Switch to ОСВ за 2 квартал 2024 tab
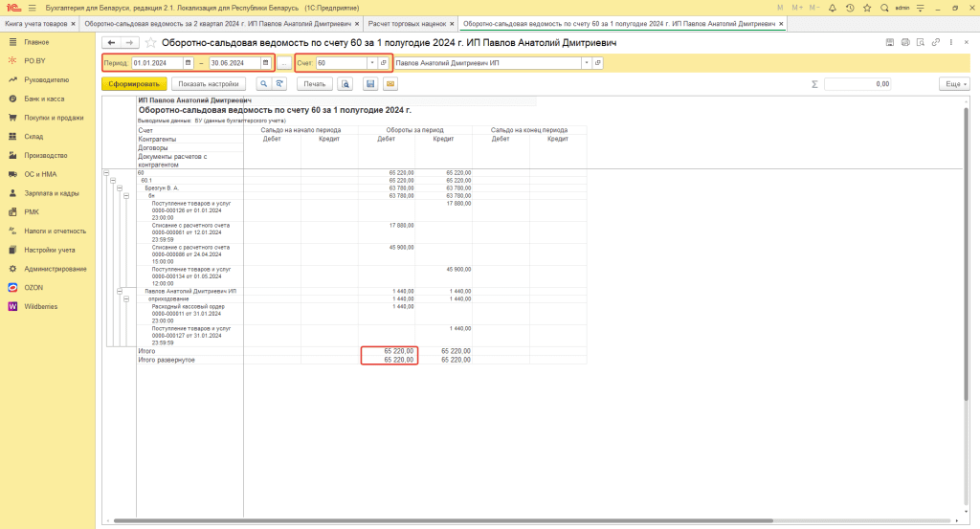The height and width of the screenshot is (529, 980). [x=217, y=24]
